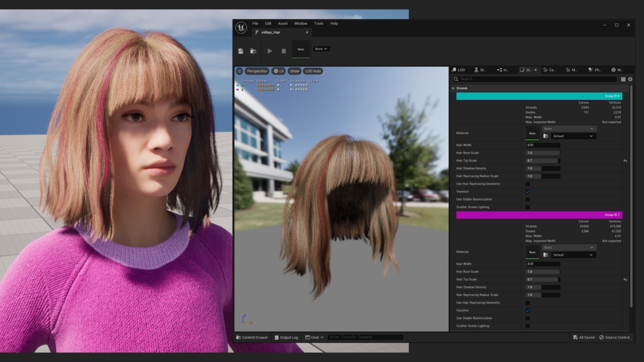Screen dimensions: 644x362
Task: Switch to the Meshes tab right of the Ca... tab
Action: tap(572, 70)
